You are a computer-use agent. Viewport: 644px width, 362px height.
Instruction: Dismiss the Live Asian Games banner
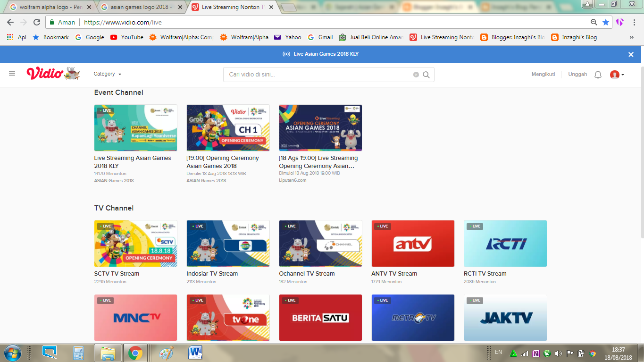(631, 54)
